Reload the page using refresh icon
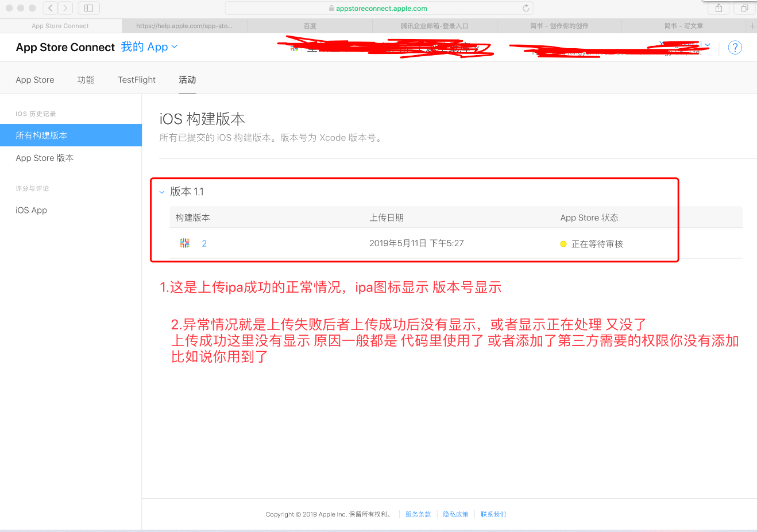The height and width of the screenshot is (532, 757). (x=526, y=8)
